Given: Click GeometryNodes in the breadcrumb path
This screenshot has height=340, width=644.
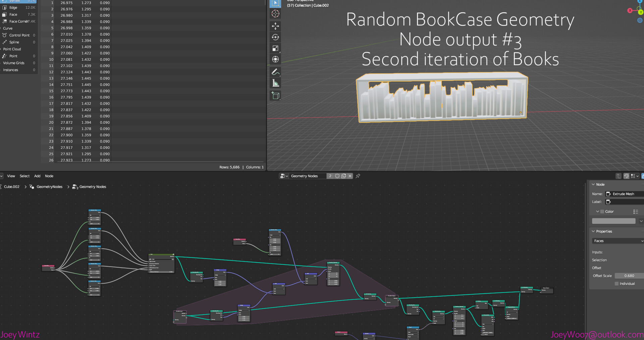Looking at the screenshot, I should pyautogui.click(x=49, y=187).
